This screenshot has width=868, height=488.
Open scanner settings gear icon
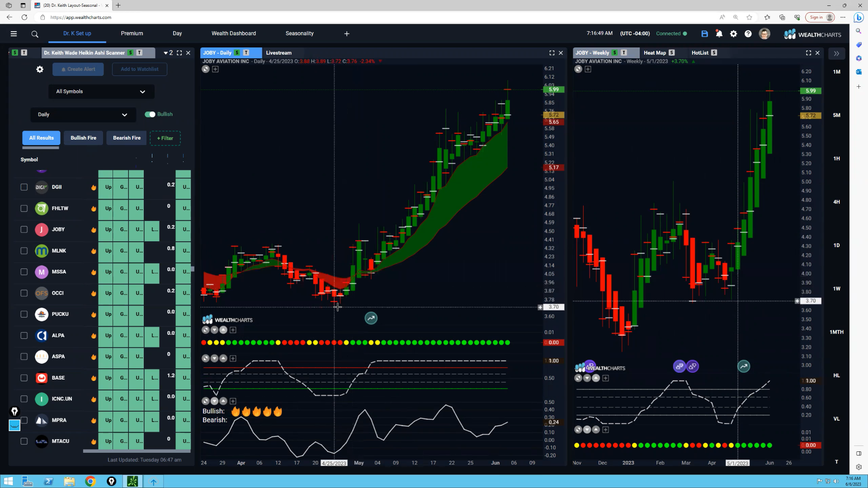click(40, 69)
